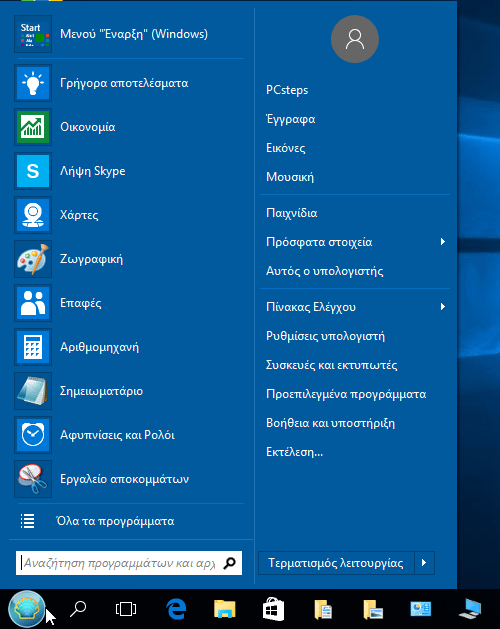Click the Αφυπνίσεις και Ρολόι clock icon
500x629 pixels.
pos(33,435)
